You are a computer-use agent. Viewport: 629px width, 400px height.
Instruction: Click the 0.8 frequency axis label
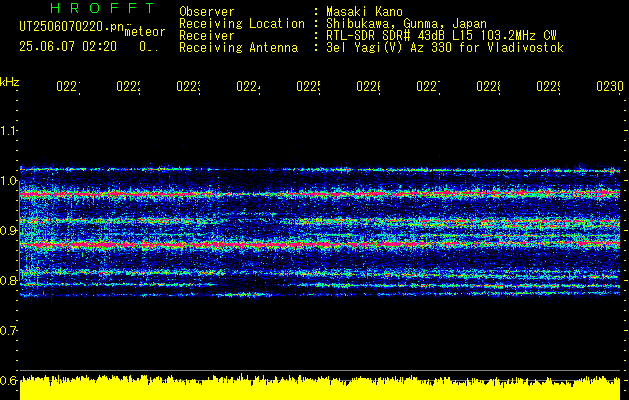click(8, 280)
